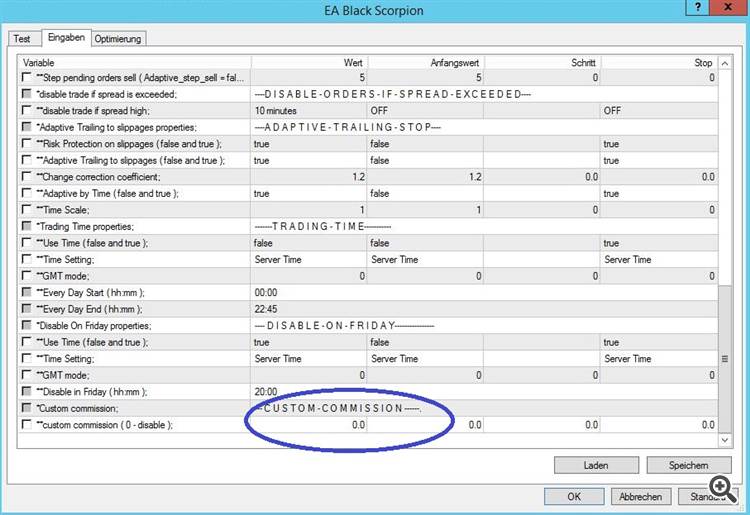Open Wert dropdown for Risk Protection on slippages
The height and width of the screenshot is (515, 750).
coord(309,144)
